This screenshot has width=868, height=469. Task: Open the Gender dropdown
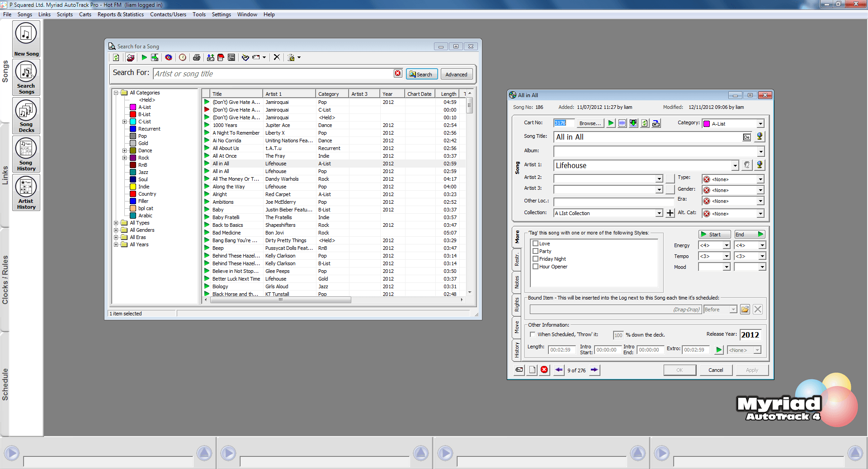tap(760, 190)
